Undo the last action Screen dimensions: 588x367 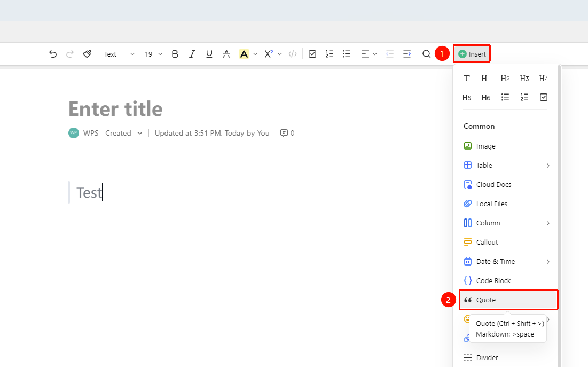pos(53,54)
